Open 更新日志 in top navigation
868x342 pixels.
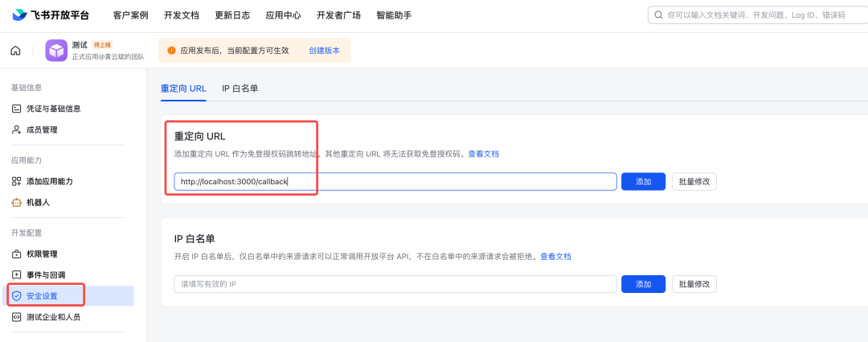coord(232,15)
